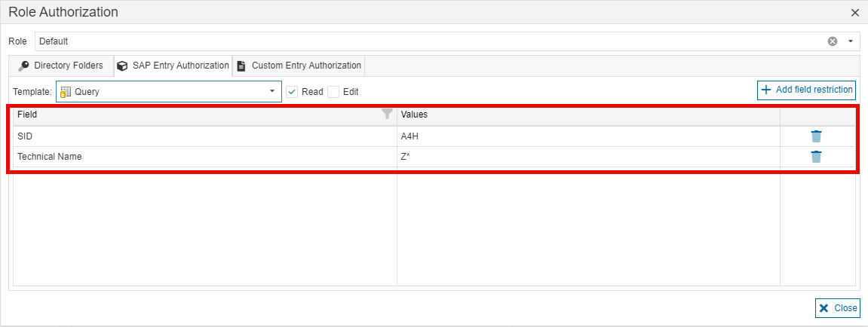Image resolution: width=868 pixels, height=327 pixels.
Task: Open Custom Entry Authorization tab
Action: (x=299, y=66)
